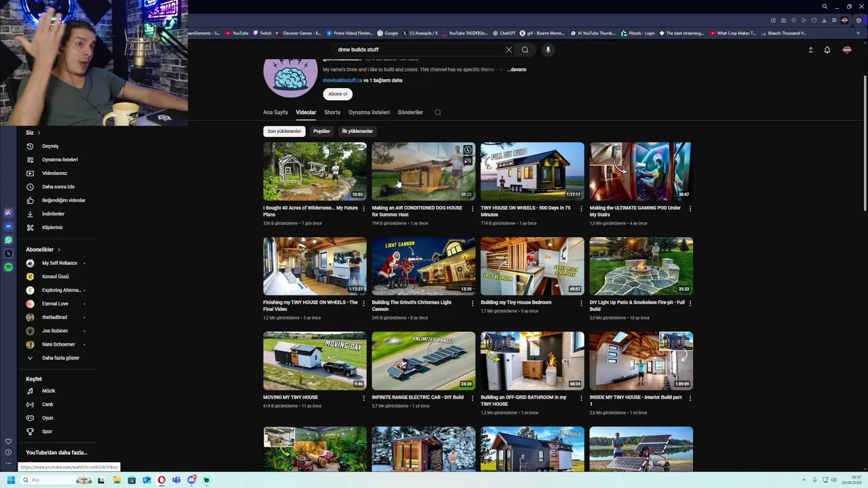Open Messenger in Opera sidebar
Screen dimensions: 868x488
pos(8,226)
